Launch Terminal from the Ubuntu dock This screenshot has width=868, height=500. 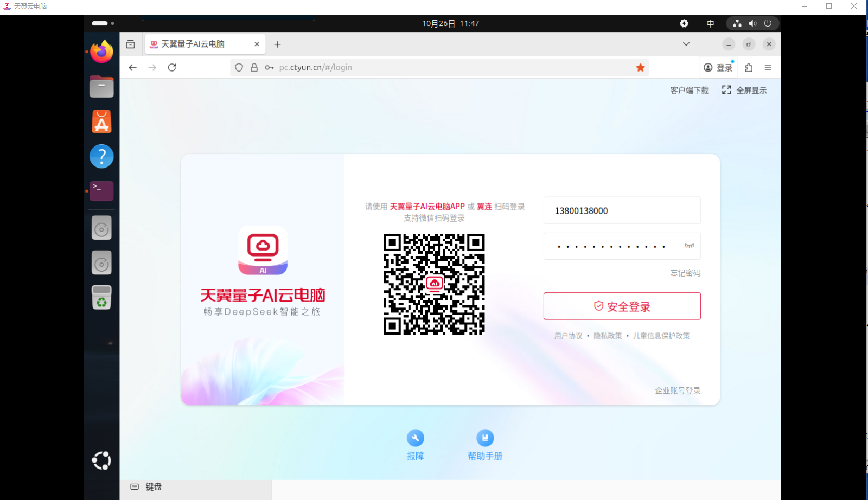tap(101, 191)
